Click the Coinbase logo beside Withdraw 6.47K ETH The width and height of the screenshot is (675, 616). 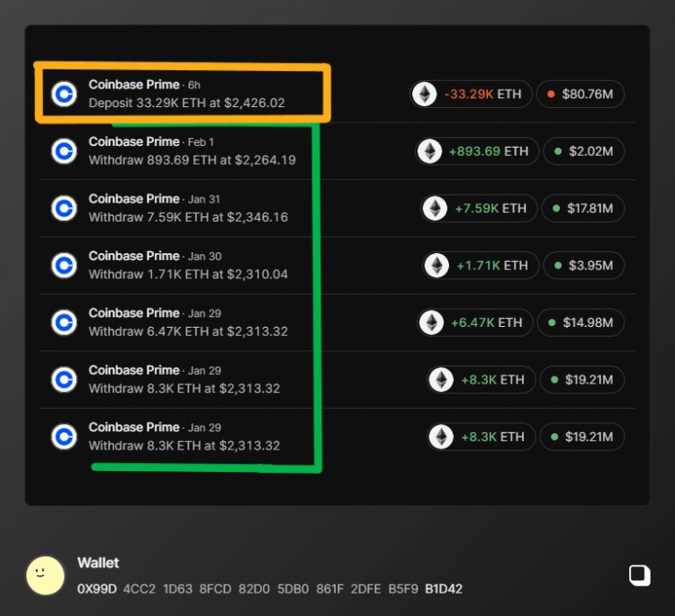[x=64, y=322]
